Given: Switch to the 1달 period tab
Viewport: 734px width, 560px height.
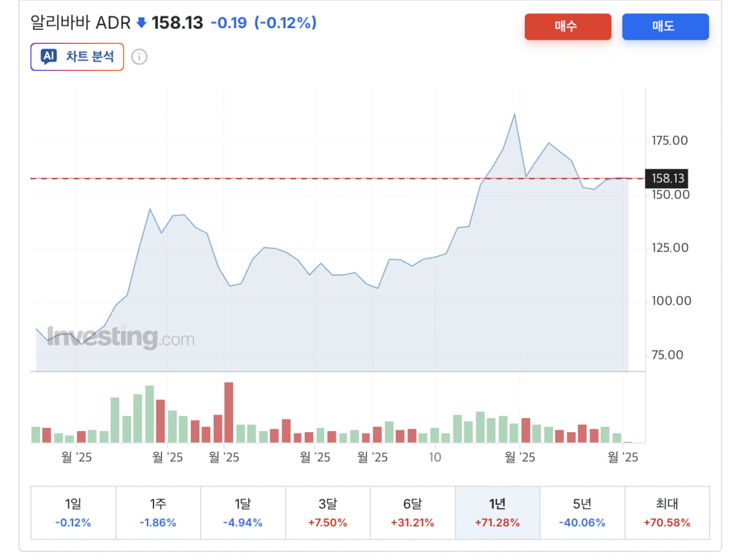Looking at the screenshot, I should (243, 513).
